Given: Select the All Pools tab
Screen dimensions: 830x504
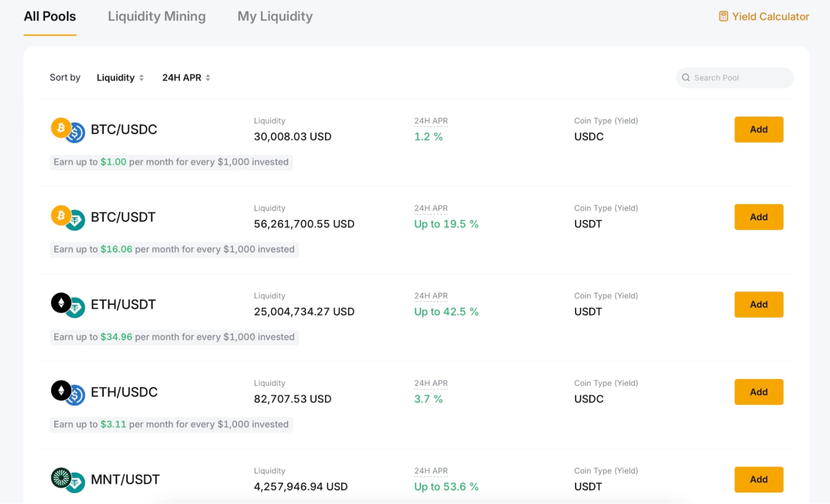Looking at the screenshot, I should point(50,16).
